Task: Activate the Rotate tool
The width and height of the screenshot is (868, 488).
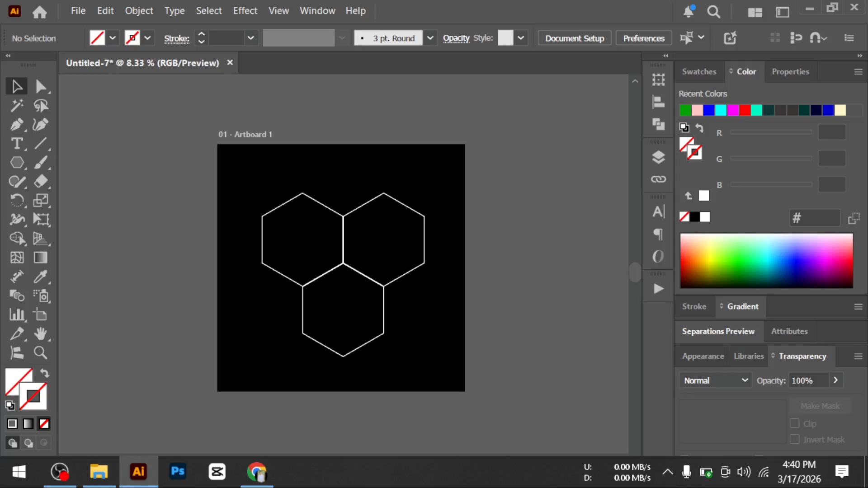Action: click(17, 201)
